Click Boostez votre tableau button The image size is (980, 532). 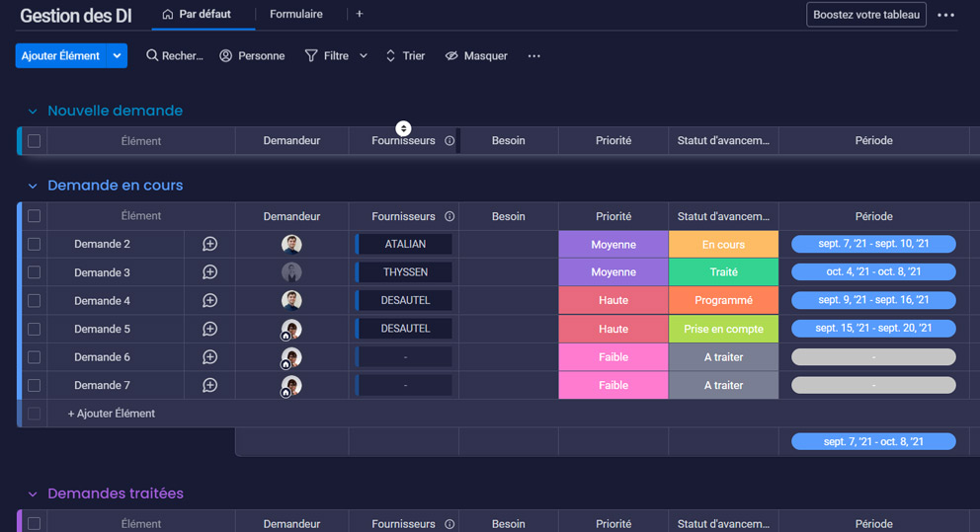point(866,15)
